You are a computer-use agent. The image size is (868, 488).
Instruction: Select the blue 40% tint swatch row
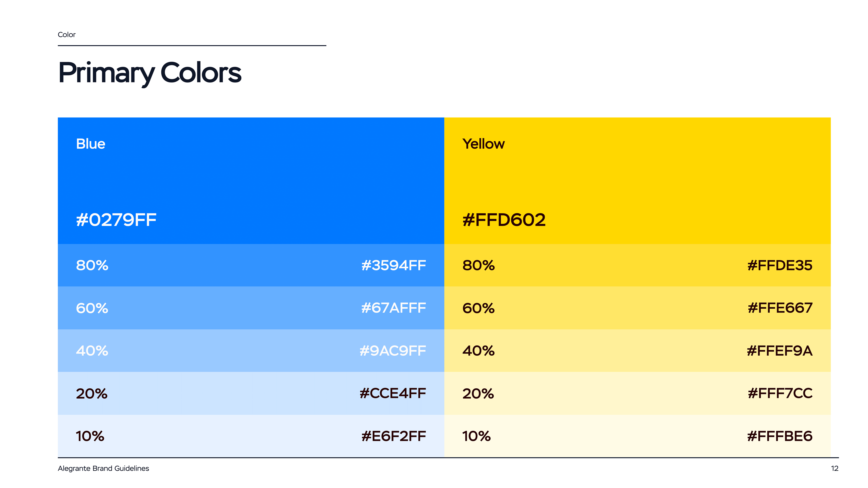point(251,351)
